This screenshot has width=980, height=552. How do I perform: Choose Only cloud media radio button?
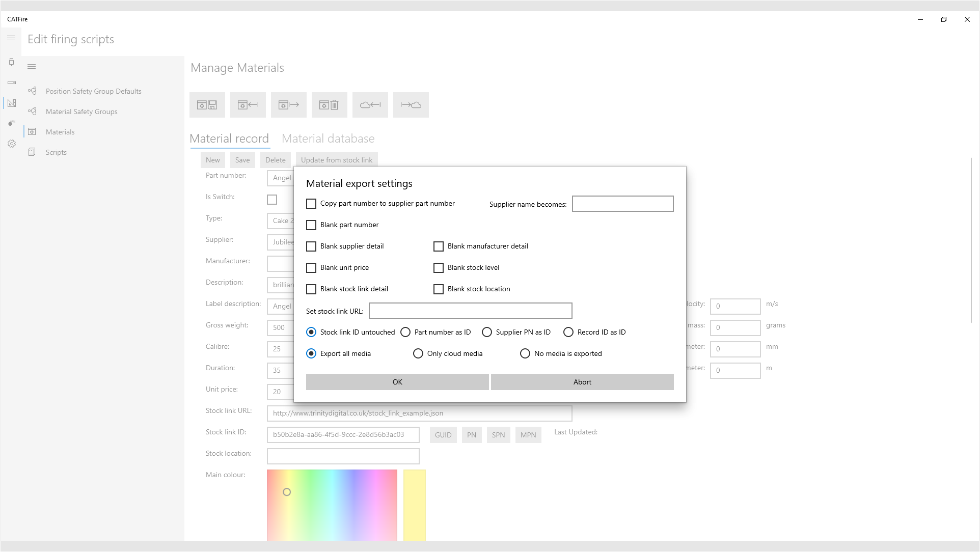[418, 354]
